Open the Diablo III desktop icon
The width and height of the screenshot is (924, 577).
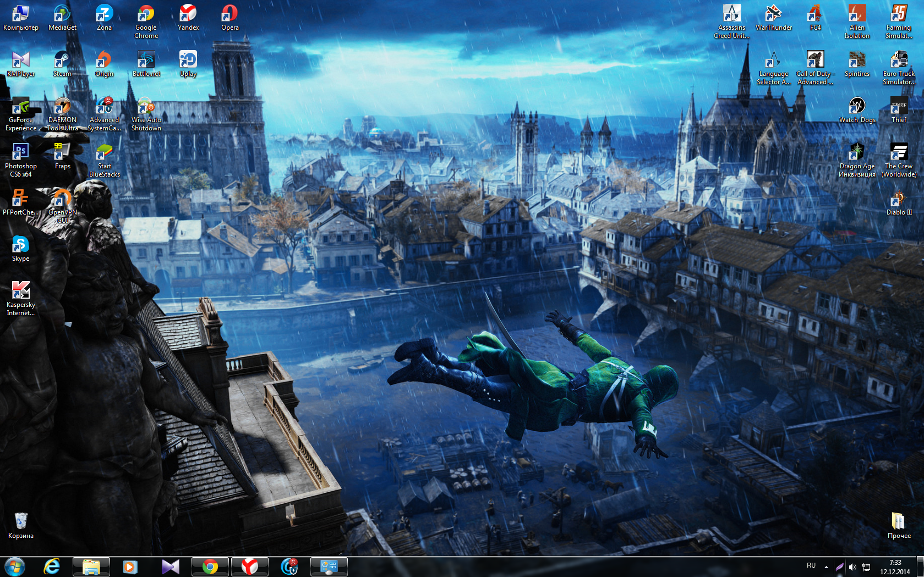pyautogui.click(x=899, y=202)
